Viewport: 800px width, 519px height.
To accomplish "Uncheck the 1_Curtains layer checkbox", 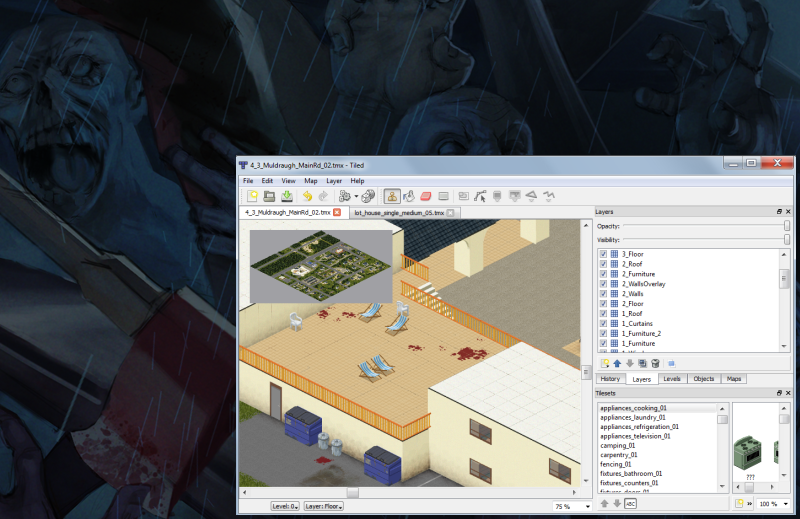I will point(604,324).
